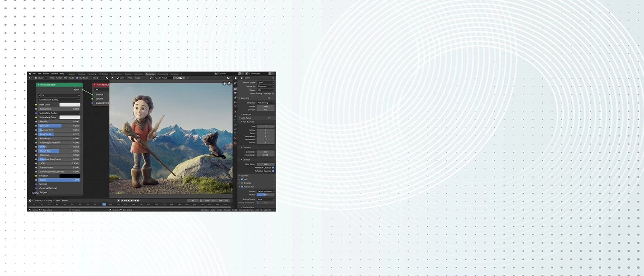This screenshot has height=276, width=644.
Task: Open the GGX distribution dropdown
Action: tap(59, 95)
